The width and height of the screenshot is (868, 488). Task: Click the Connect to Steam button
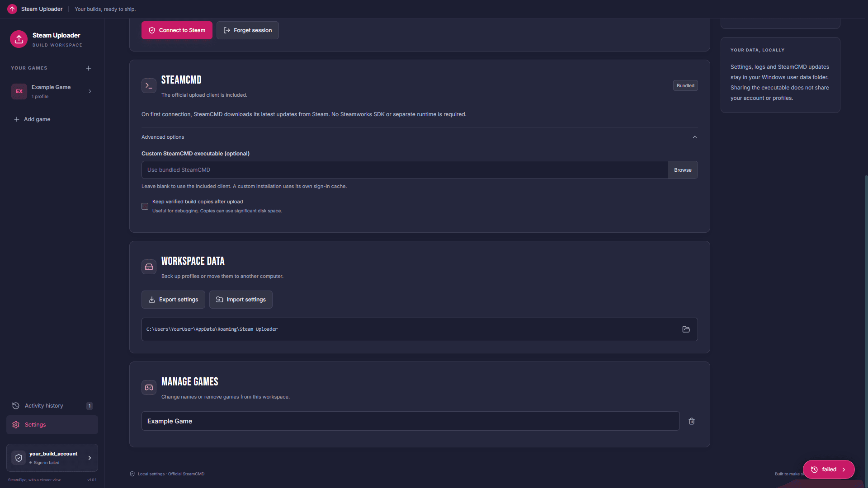(177, 30)
